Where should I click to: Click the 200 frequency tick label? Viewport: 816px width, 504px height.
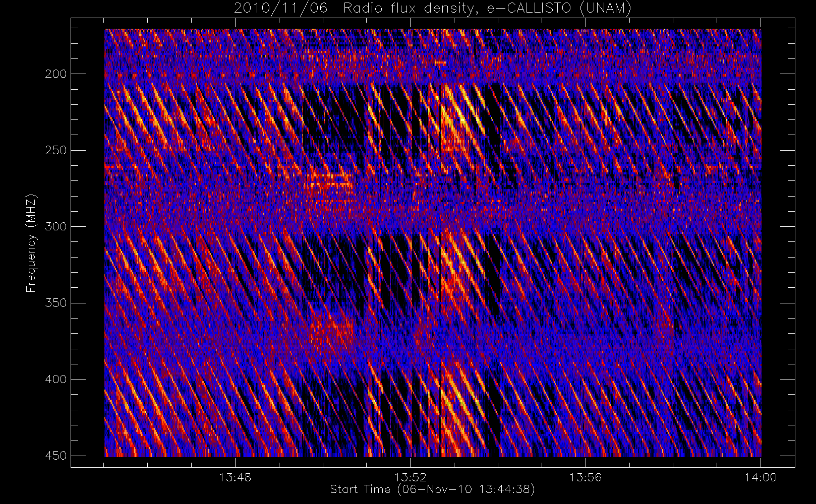[x=55, y=74]
